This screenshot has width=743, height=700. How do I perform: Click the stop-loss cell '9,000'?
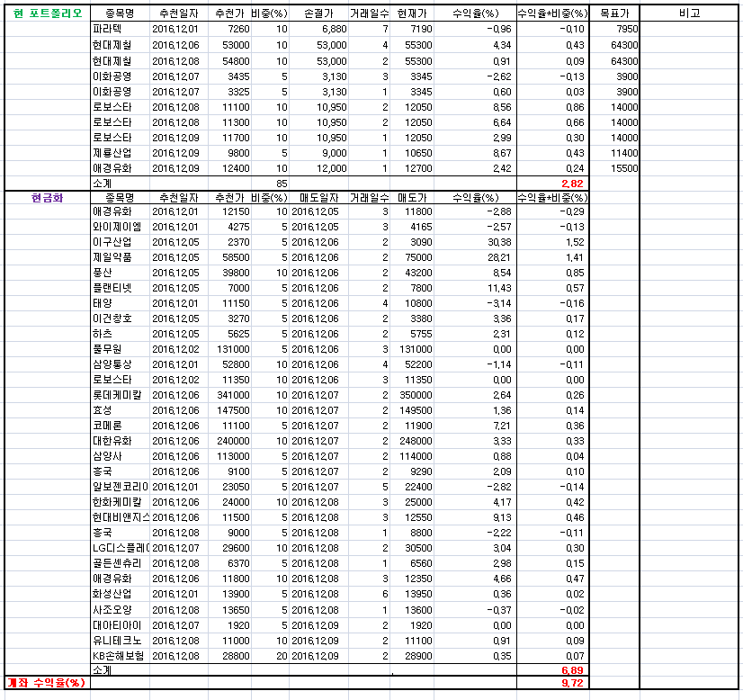point(335,153)
